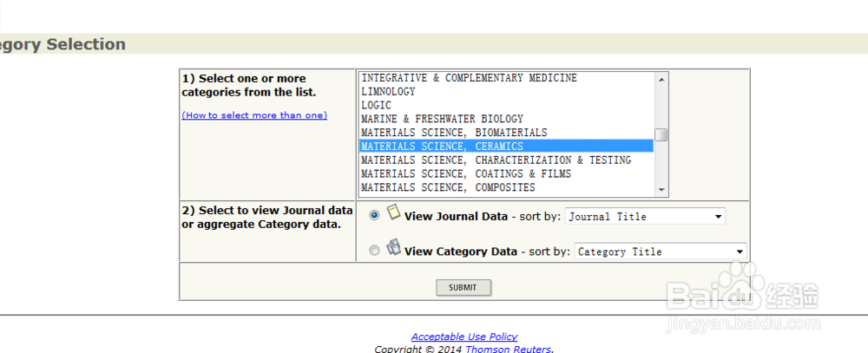Select INTEGRATIVE & COMPLEMENTARY MEDICINE category

pyautogui.click(x=469, y=78)
